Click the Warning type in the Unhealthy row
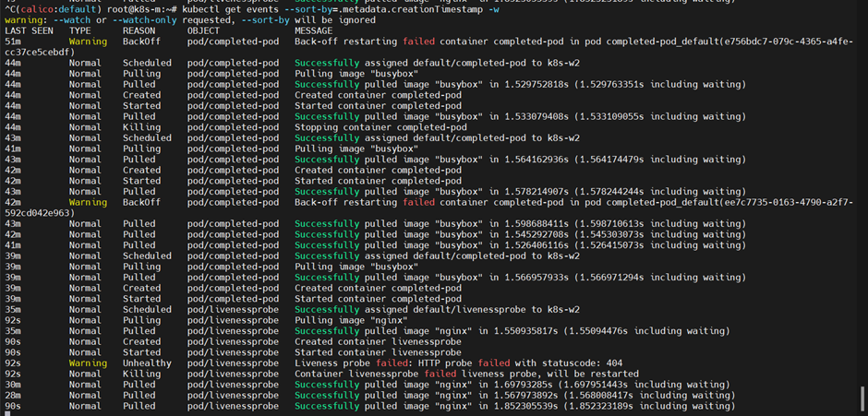The image size is (868, 416). (88, 363)
